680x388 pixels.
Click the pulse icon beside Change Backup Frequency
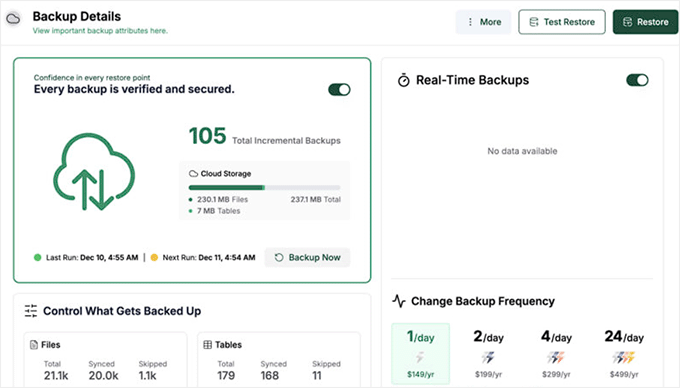pyautogui.click(x=399, y=301)
